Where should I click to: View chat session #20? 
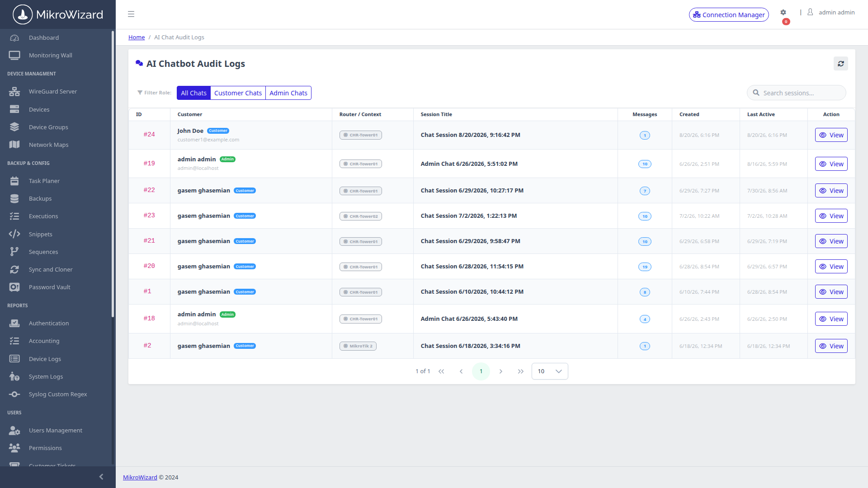click(831, 267)
